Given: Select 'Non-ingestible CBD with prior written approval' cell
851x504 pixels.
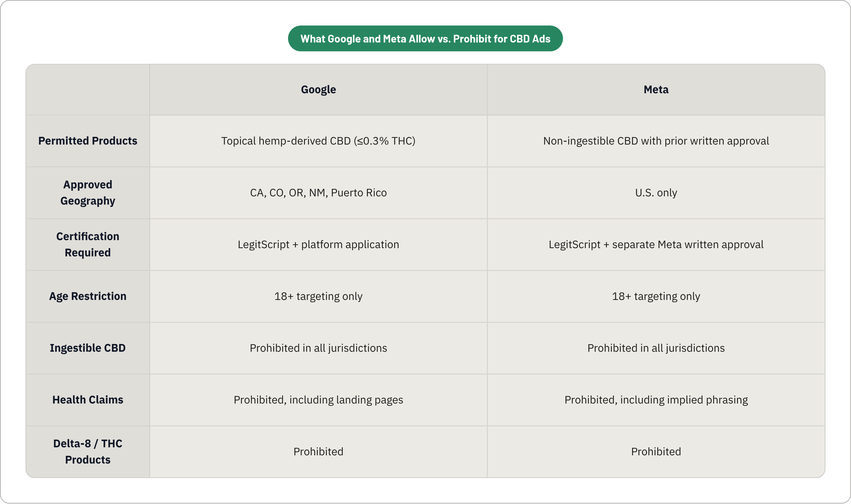Looking at the screenshot, I should click(656, 141).
